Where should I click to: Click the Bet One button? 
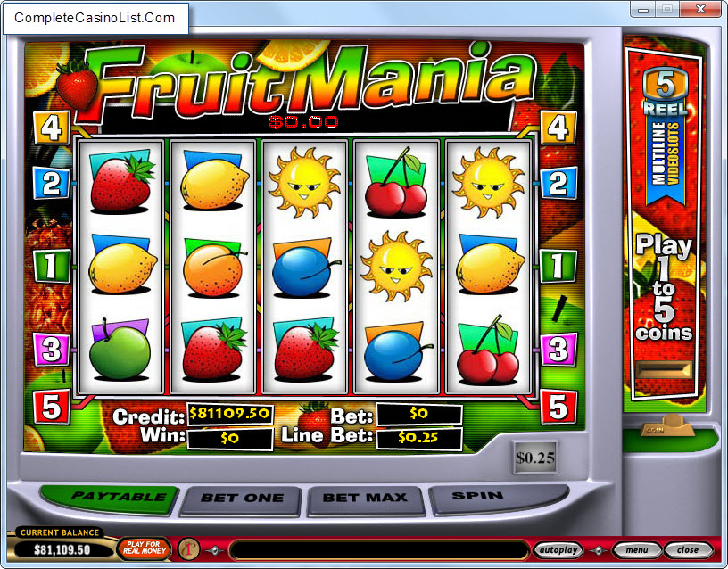[242, 499]
